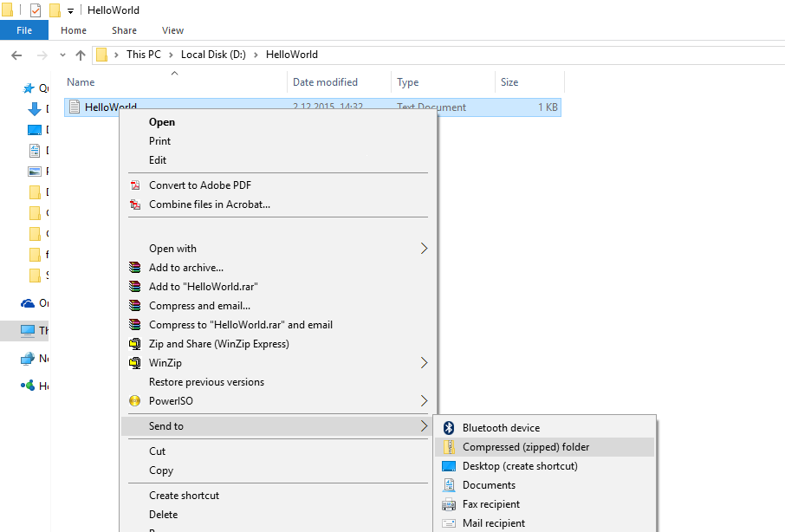Open the File ribbon tab
Image resolution: width=785 pixels, height=532 pixels.
click(24, 30)
